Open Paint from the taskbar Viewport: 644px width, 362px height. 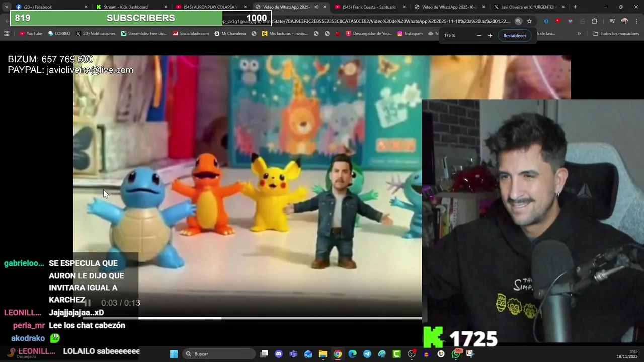[382, 354]
